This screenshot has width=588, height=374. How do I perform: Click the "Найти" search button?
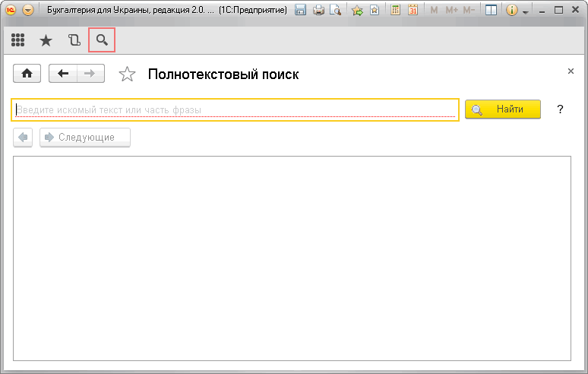(x=502, y=109)
